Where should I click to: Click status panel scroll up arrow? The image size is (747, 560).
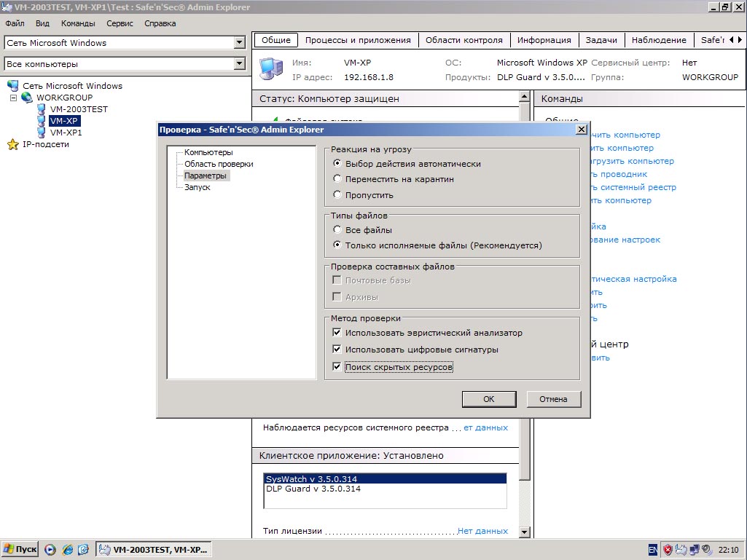click(525, 97)
